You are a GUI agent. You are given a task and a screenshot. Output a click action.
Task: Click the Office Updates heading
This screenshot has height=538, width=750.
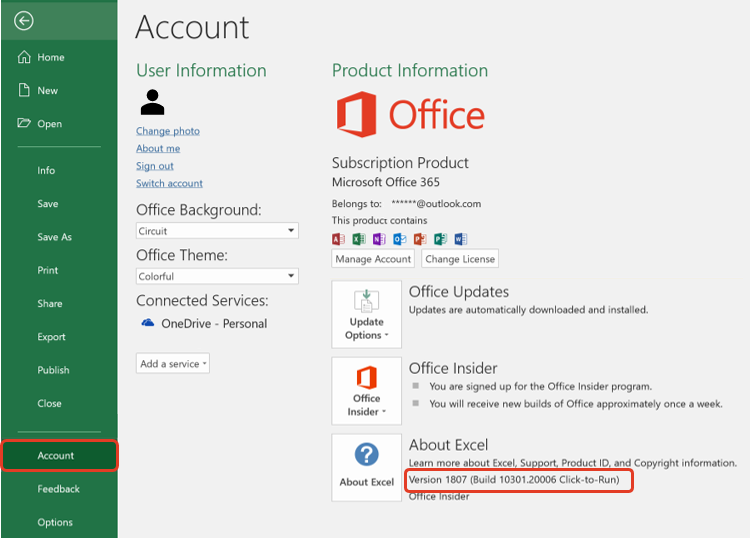click(459, 292)
